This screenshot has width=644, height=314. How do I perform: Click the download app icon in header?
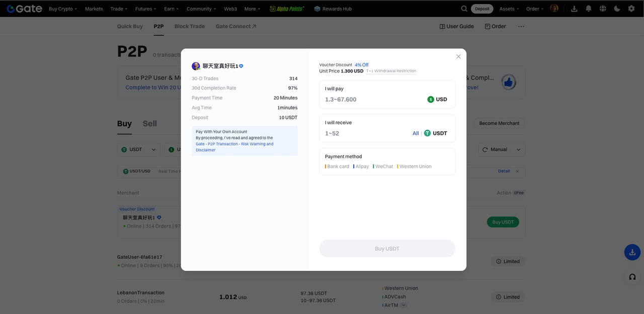(574, 9)
